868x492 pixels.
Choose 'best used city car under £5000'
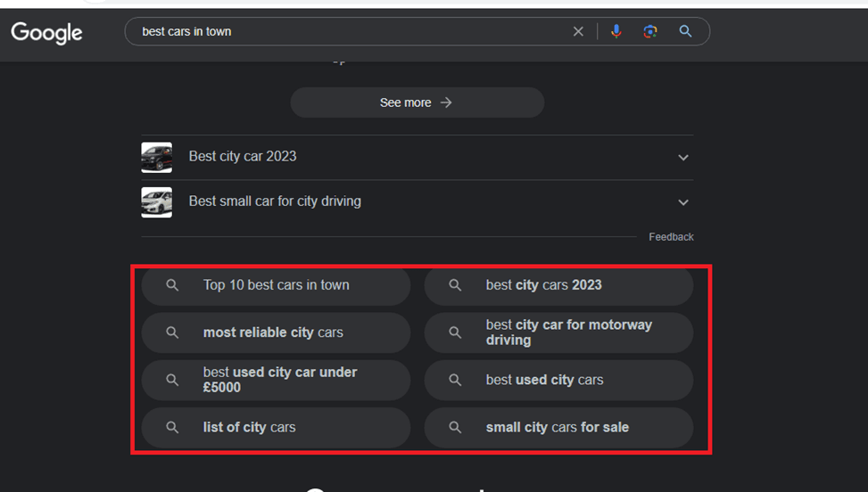(279, 380)
